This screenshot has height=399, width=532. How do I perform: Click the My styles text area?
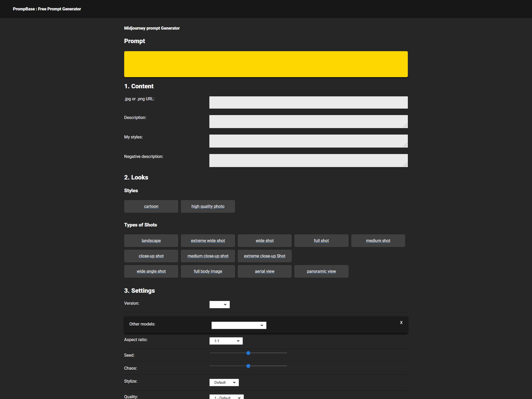(x=309, y=141)
